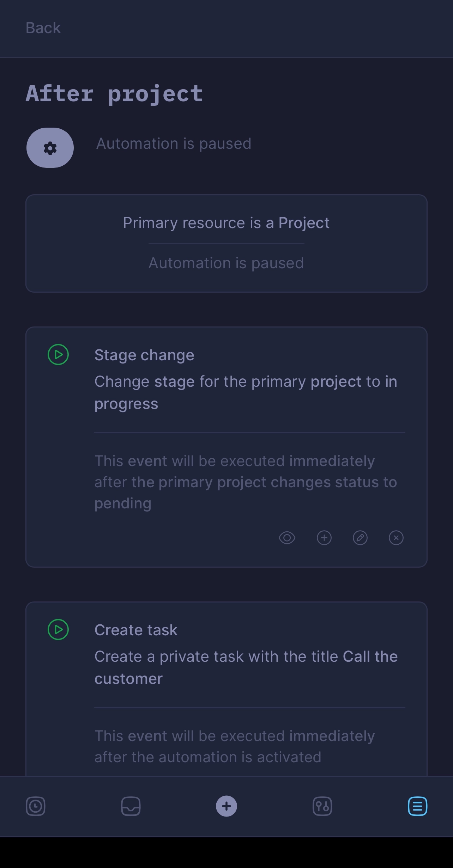Expand the Create task event card

point(226,687)
